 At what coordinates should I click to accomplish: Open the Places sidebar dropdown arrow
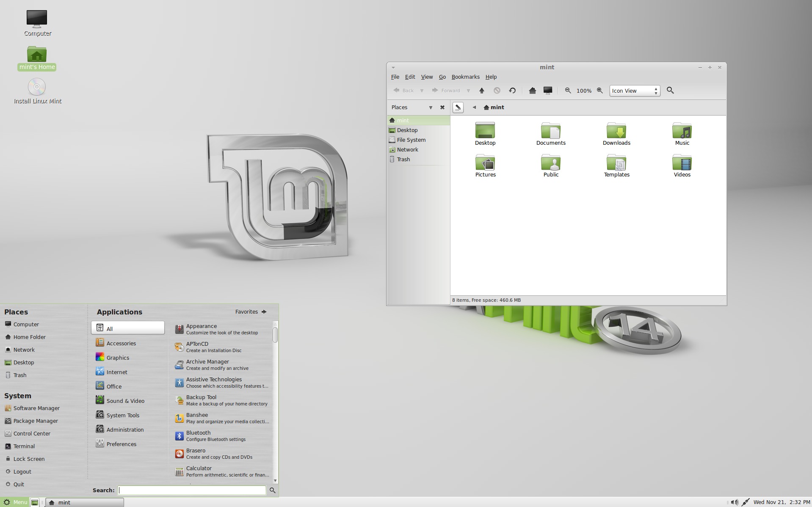431,107
